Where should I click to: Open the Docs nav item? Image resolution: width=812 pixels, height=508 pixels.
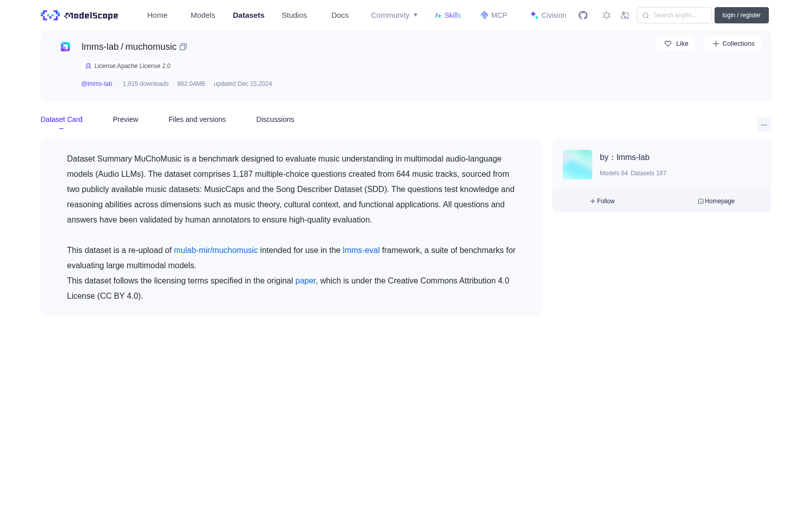340,15
